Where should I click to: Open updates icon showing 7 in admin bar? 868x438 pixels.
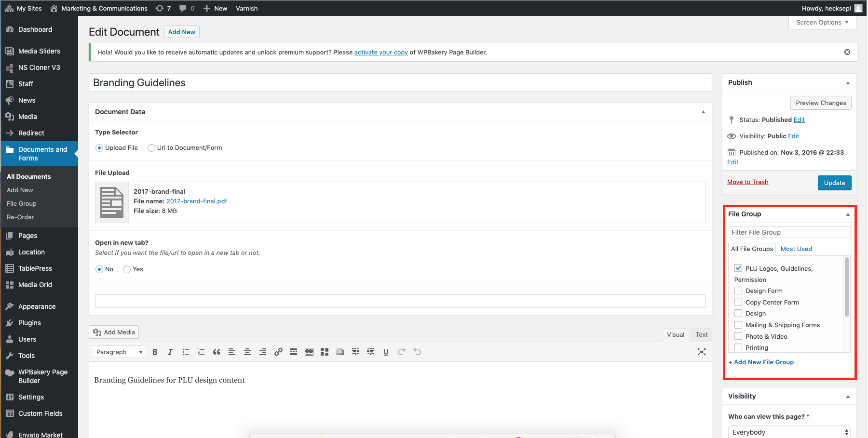163,8
